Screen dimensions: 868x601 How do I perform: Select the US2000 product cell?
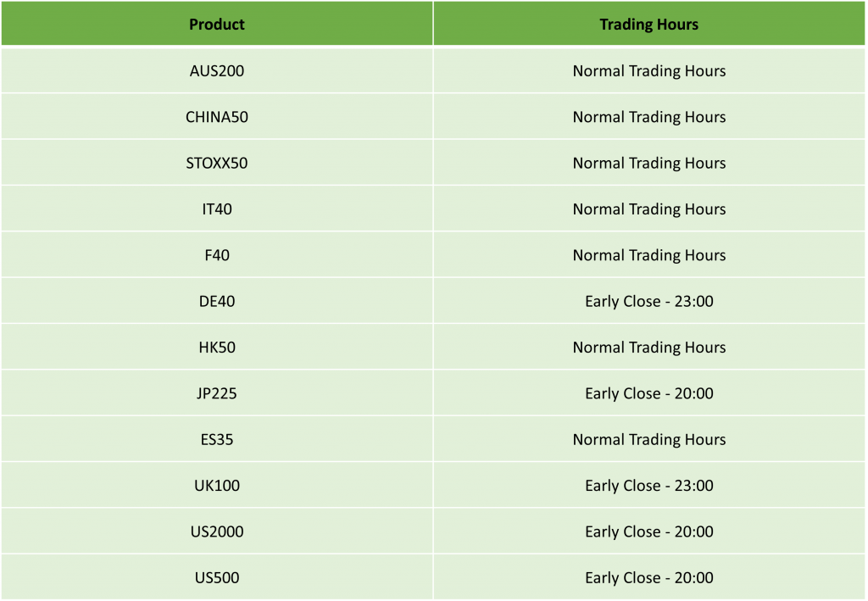[x=217, y=531]
